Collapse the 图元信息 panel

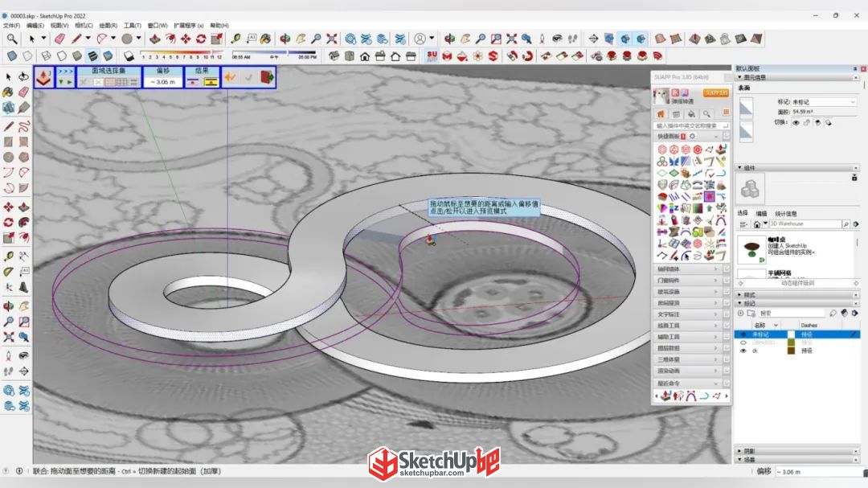pyautogui.click(x=739, y=77)
